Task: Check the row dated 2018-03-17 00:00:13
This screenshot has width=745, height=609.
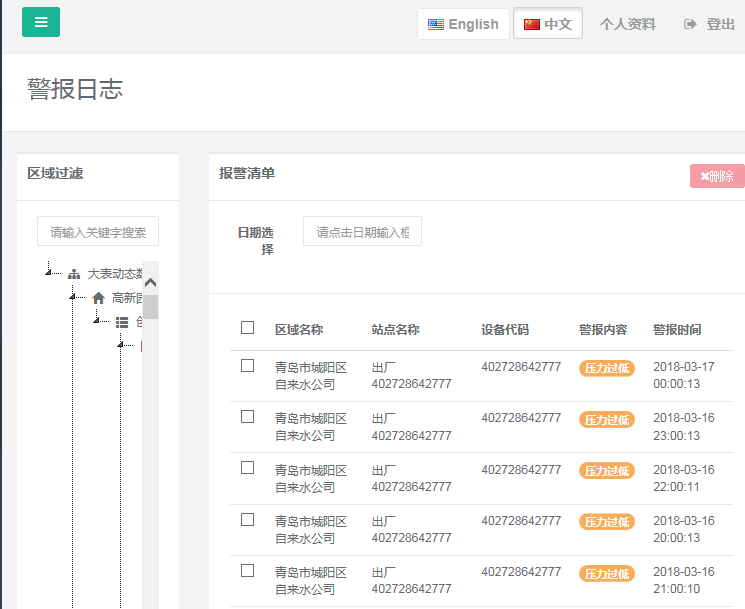Action: [248, 366]
